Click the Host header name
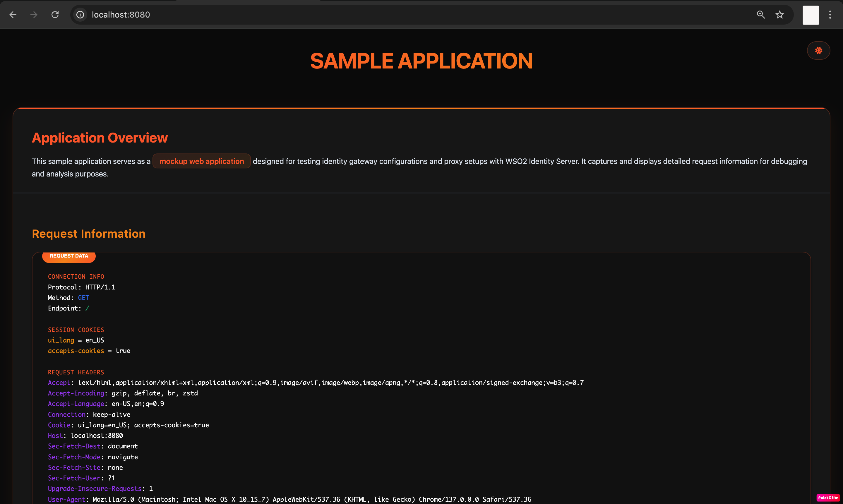The image size is (843, 504). (x=55, y=436)
